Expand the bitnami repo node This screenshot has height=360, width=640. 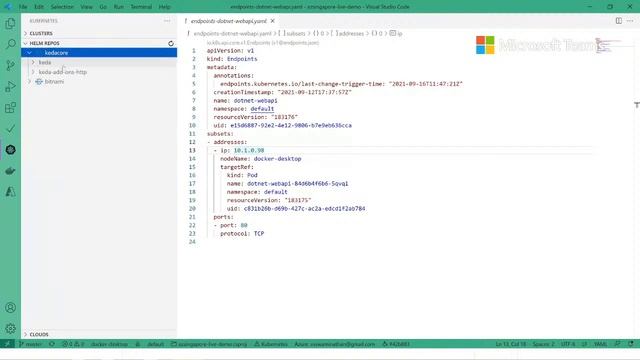29,82
